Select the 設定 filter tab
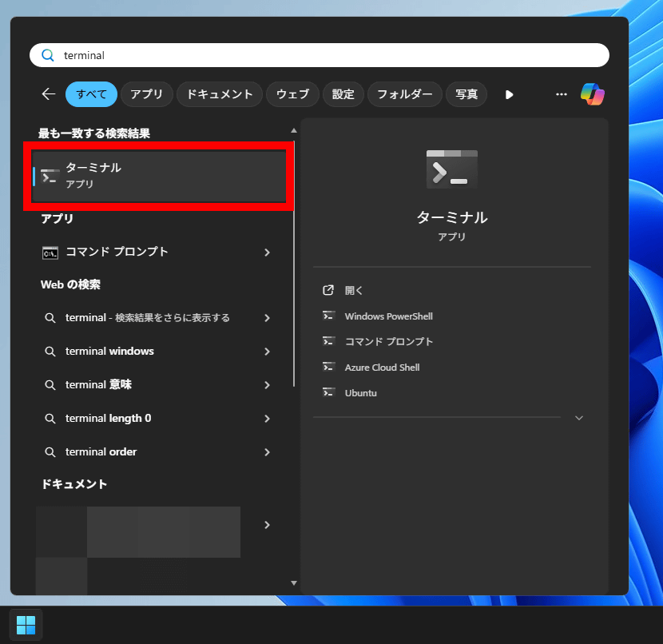Image resolution: width=663 pixels, height=644 pixels. pyautogui.click(x=343, y=94)
